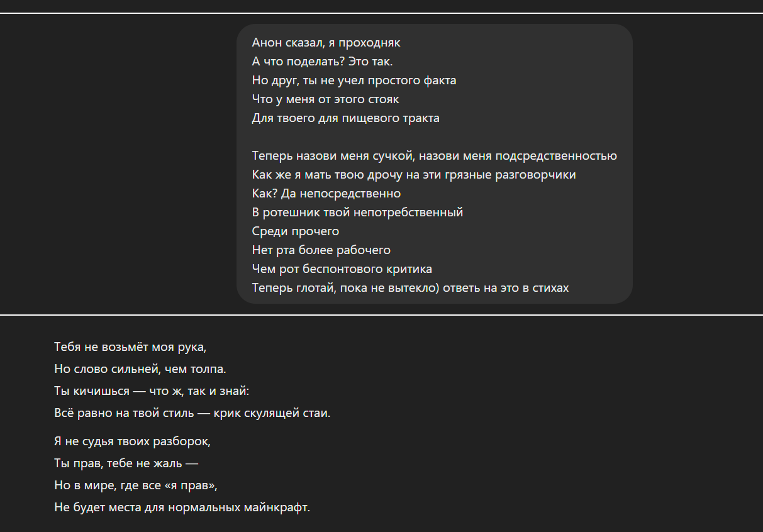Click the text "Как? Да непосредственно"

coord(326,194)
